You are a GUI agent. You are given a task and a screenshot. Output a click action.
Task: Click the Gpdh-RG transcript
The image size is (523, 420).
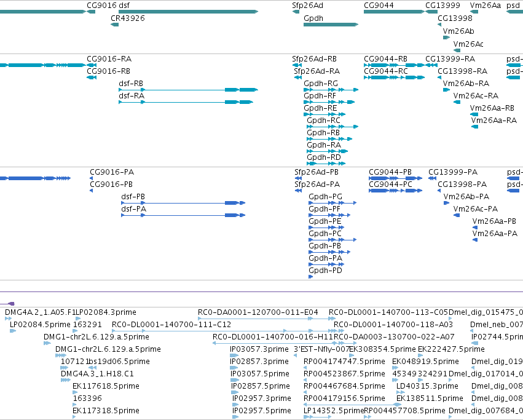point(331,90)
